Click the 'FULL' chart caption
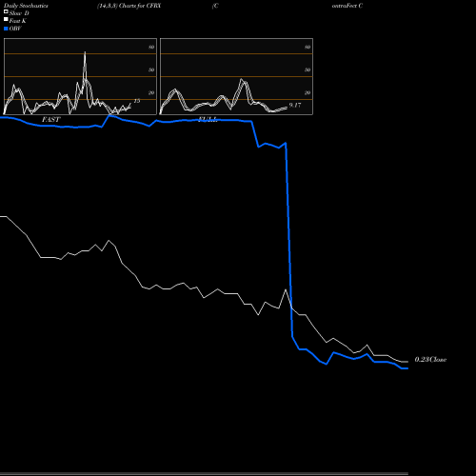This screenshot has height=476, width=476. click(208, 119)
